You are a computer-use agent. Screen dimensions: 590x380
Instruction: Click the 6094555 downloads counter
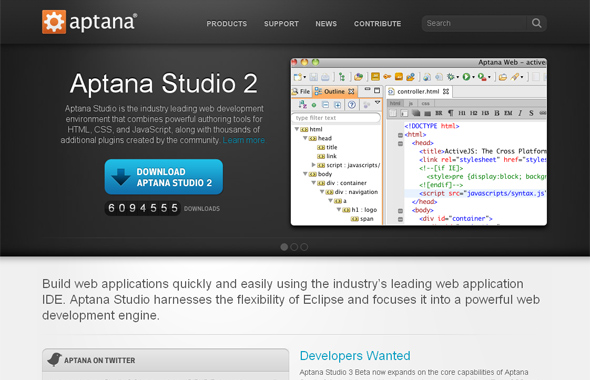click(x=143, y=208)
